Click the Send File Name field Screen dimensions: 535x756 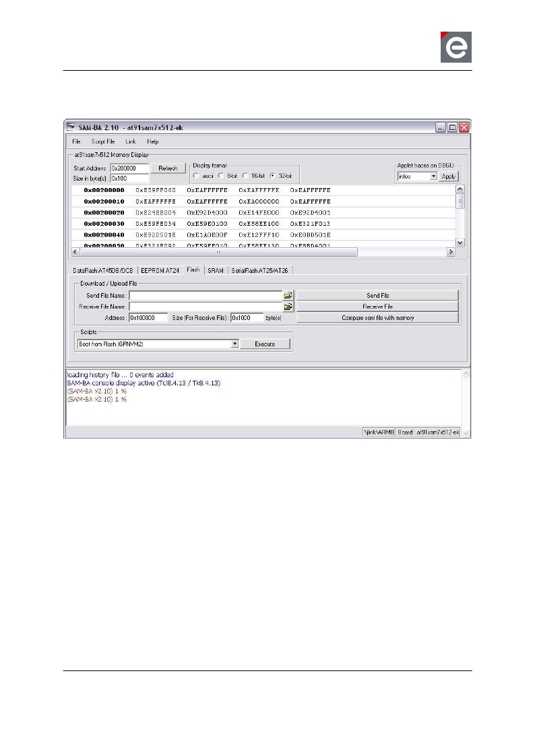[x=206, y=296]
